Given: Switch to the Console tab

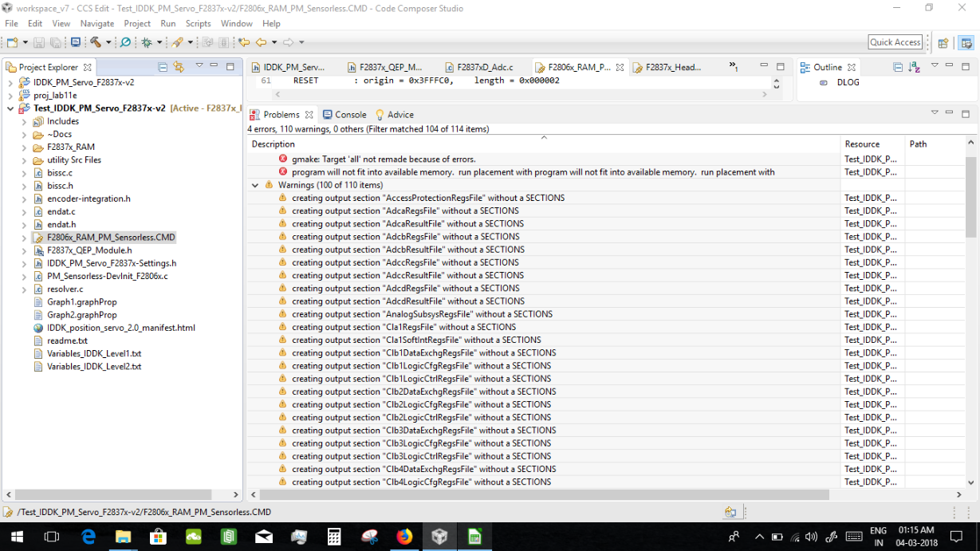Looking at the screenshot, I should click(344, 114).
